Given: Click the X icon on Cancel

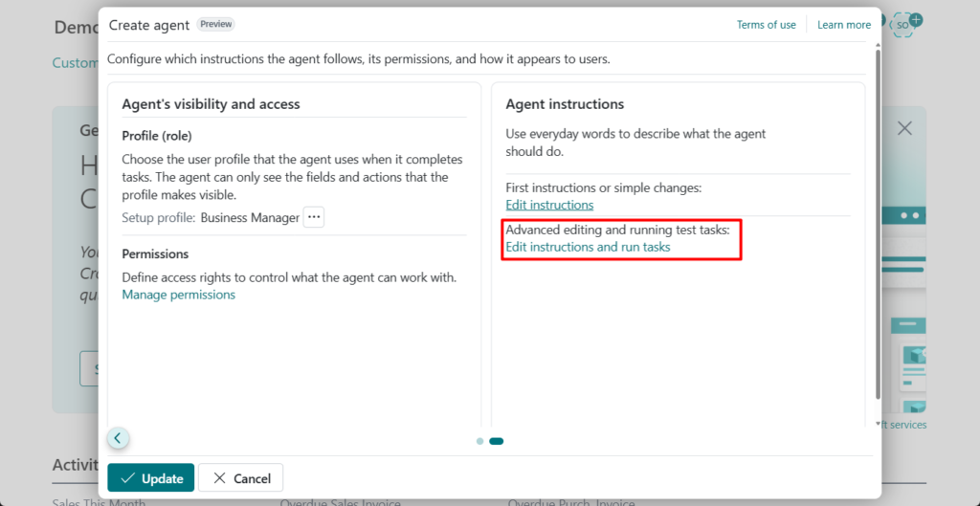Looking at the screenshot, I should [219, 478].
